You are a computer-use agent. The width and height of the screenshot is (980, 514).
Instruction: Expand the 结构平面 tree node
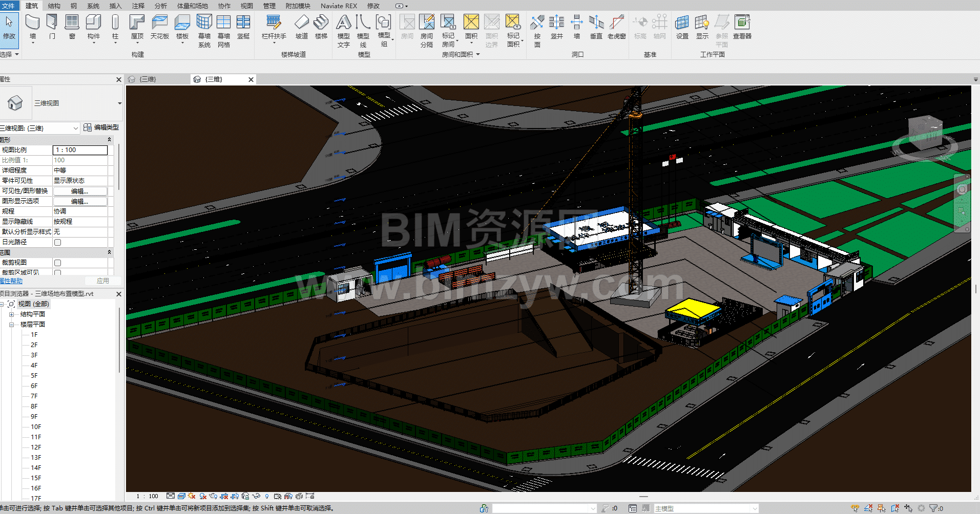pos(11,314)
